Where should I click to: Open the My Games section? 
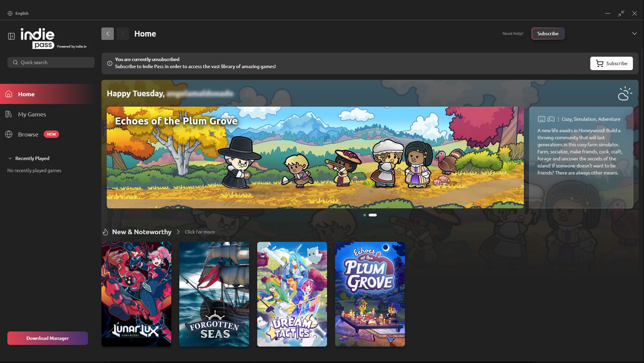tap(32, 114)
